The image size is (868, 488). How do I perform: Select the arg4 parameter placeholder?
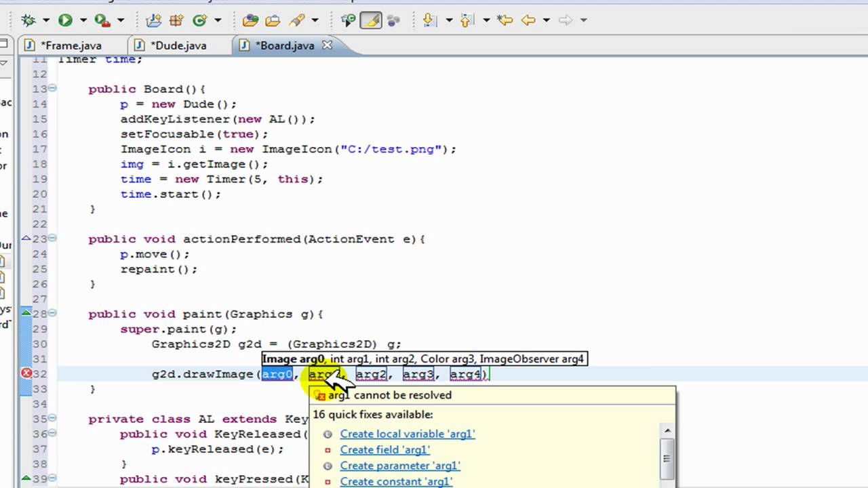pos(466,374)
